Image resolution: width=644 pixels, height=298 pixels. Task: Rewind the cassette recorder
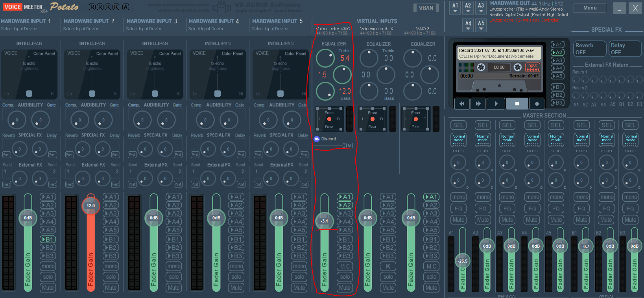[462, 103]
